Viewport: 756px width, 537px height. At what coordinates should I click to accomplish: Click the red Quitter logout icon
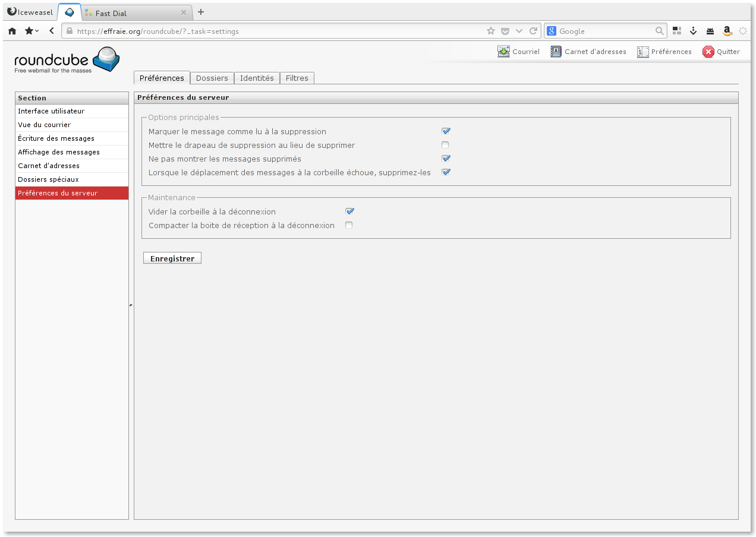(708, 52)
